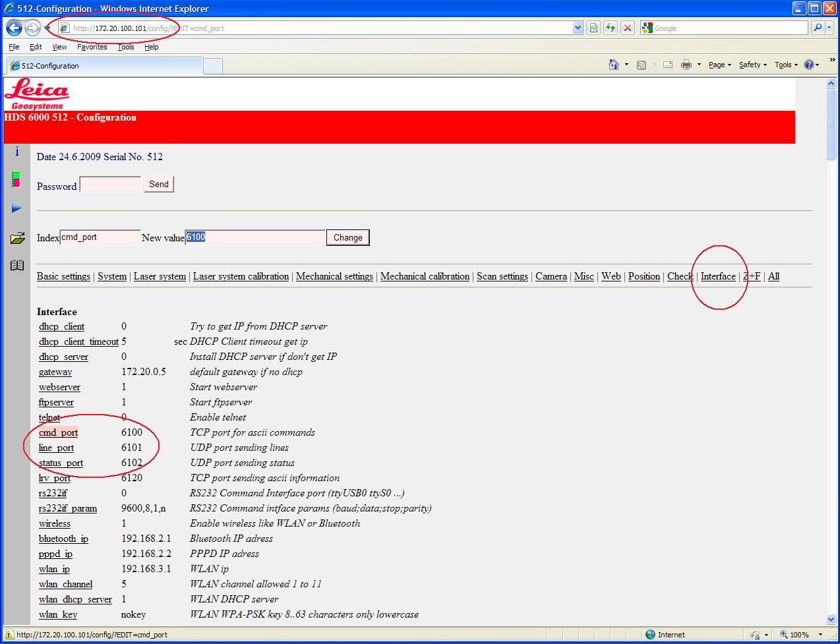Open the search provider options dropdown
This screenshot has width=840, height=644.
pos(829,28)
